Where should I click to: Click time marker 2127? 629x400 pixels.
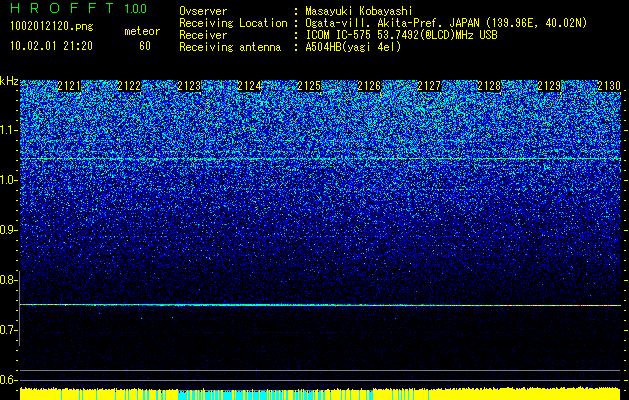429,86
